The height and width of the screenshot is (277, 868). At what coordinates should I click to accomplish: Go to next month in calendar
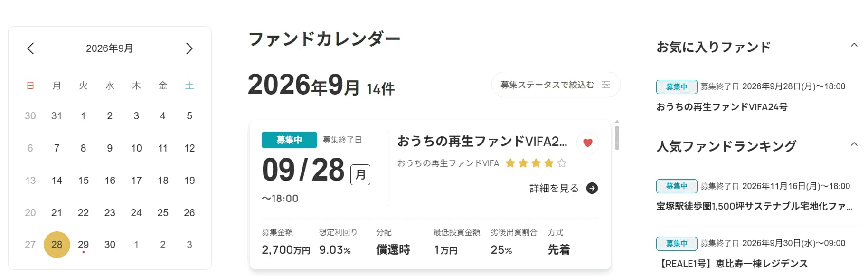pos(189,48)
